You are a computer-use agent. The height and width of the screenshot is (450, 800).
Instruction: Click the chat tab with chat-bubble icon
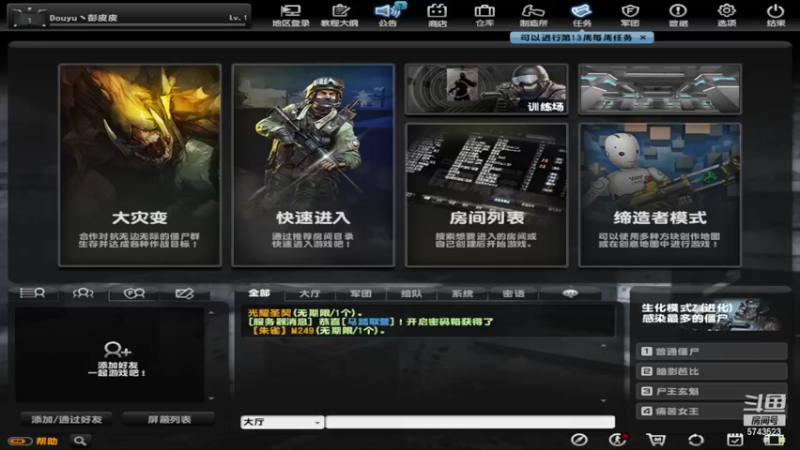(570, 294)
